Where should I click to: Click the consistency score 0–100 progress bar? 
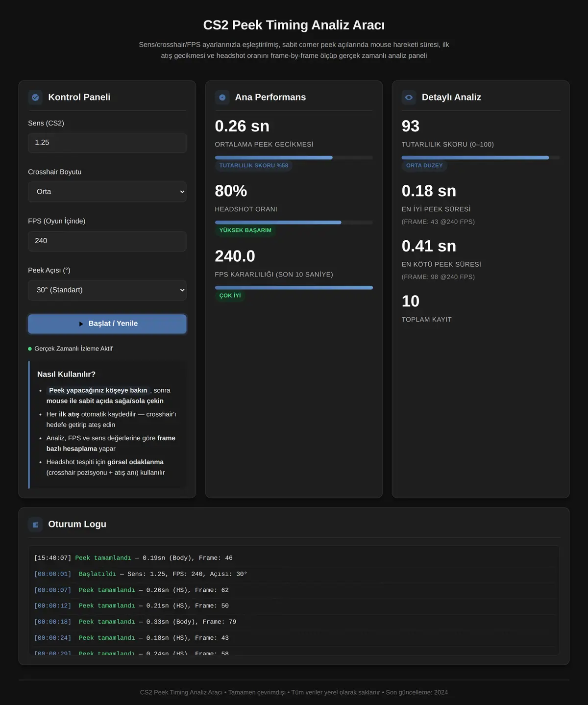481,157
